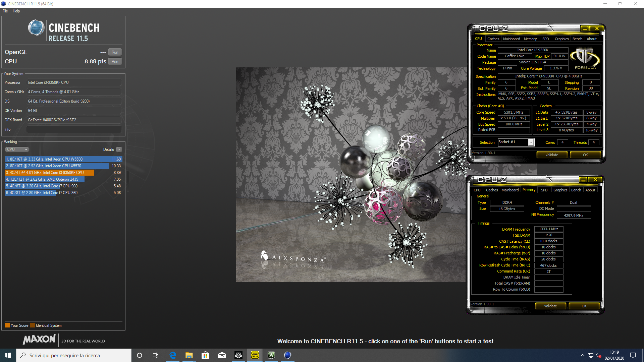Minimize the top CPU-Z window

coord(585,29)
